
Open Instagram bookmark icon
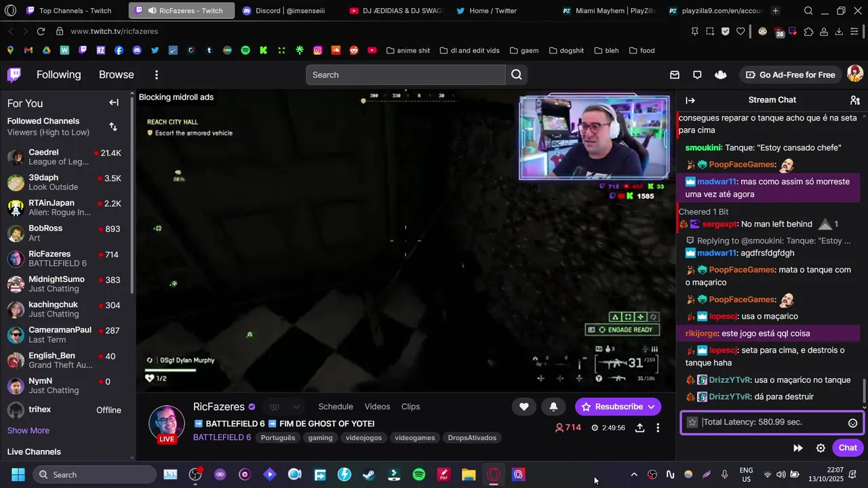tap(317, 50)
